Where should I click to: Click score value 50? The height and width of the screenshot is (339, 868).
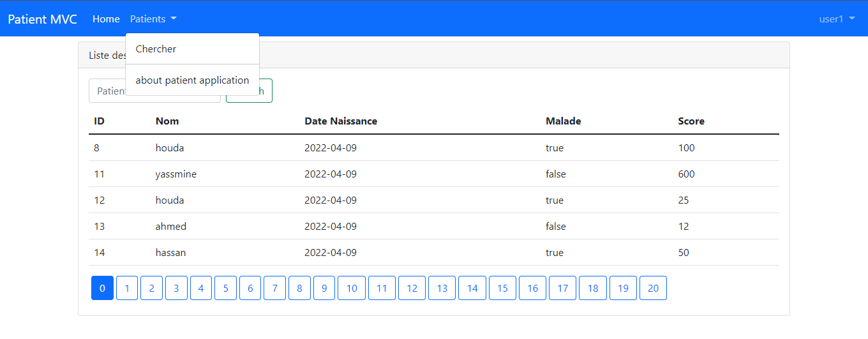684,252
